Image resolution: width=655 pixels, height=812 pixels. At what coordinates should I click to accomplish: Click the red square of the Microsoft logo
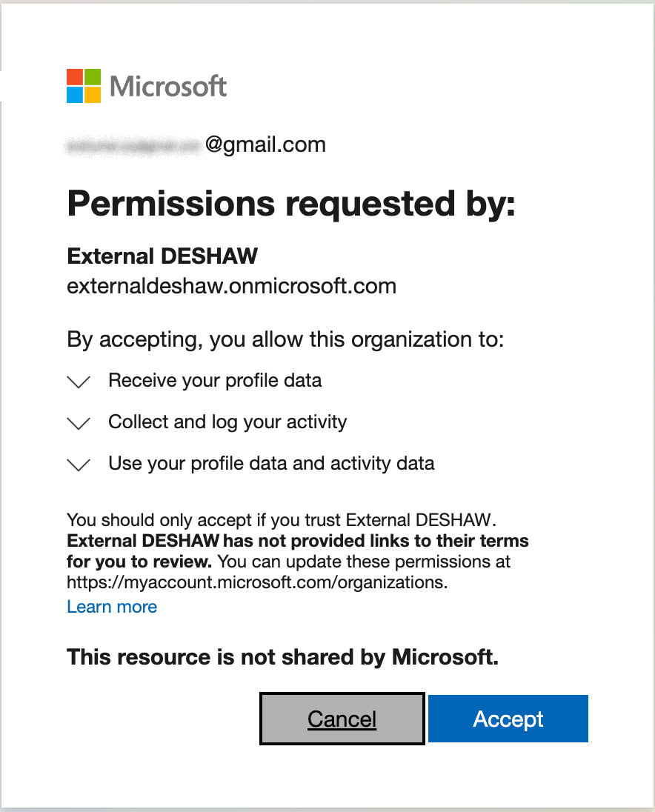tap(75, 77)
